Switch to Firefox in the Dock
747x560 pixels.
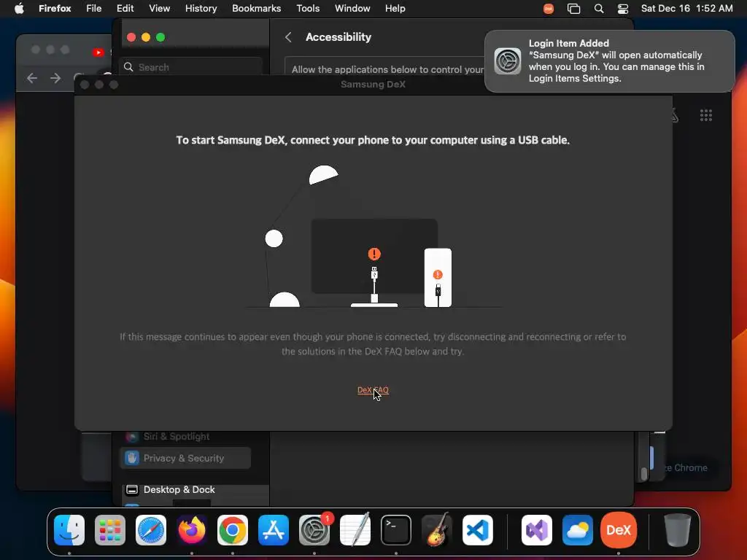(192, 530)
